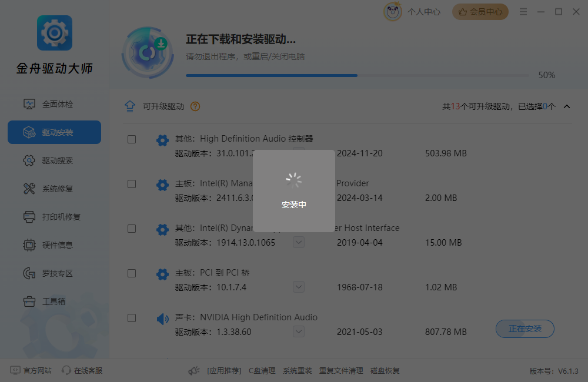This screenshot has width=588, height=382.
Task: Open version dropdown for NVIDIA driver 1.3.38.60
Action: [299, 331]
